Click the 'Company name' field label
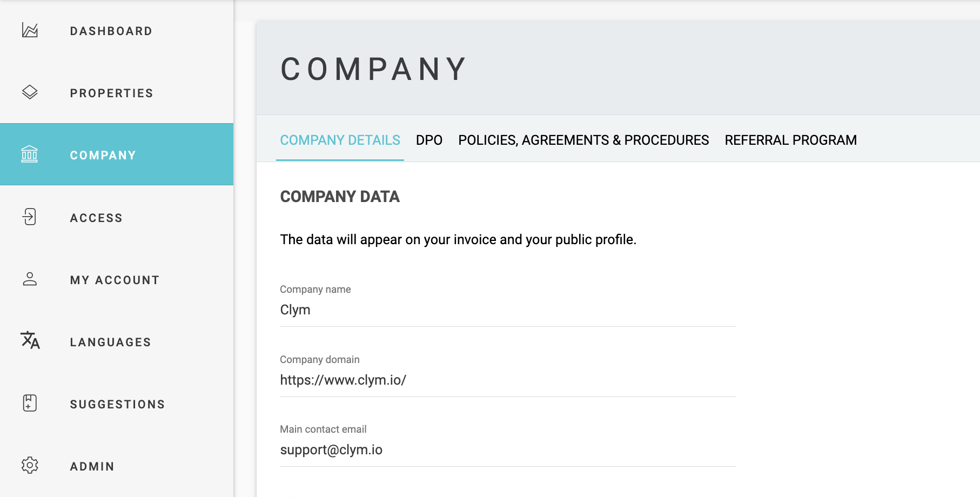Viewport: 980px width, 497px height. 316,289
